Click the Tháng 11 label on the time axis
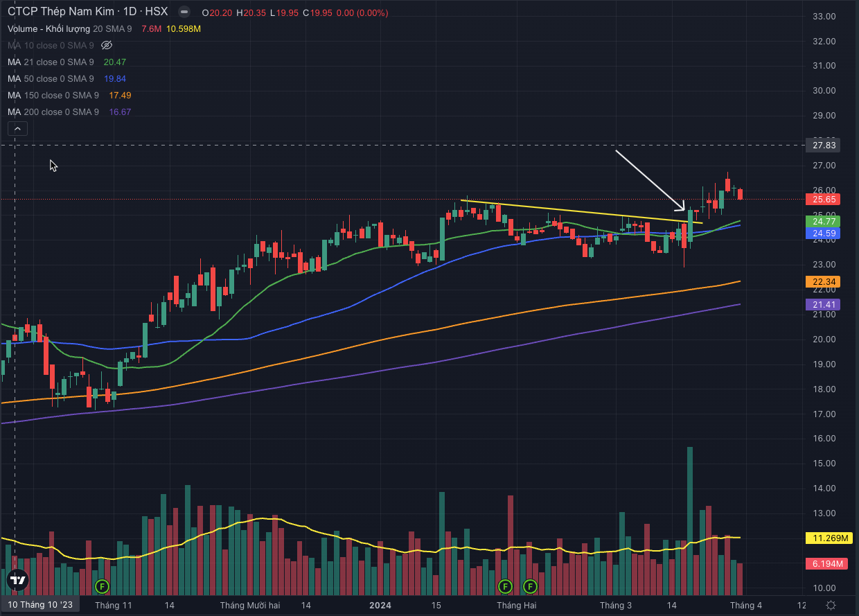This screenshot has height=616, width=859. pos(114,605)
